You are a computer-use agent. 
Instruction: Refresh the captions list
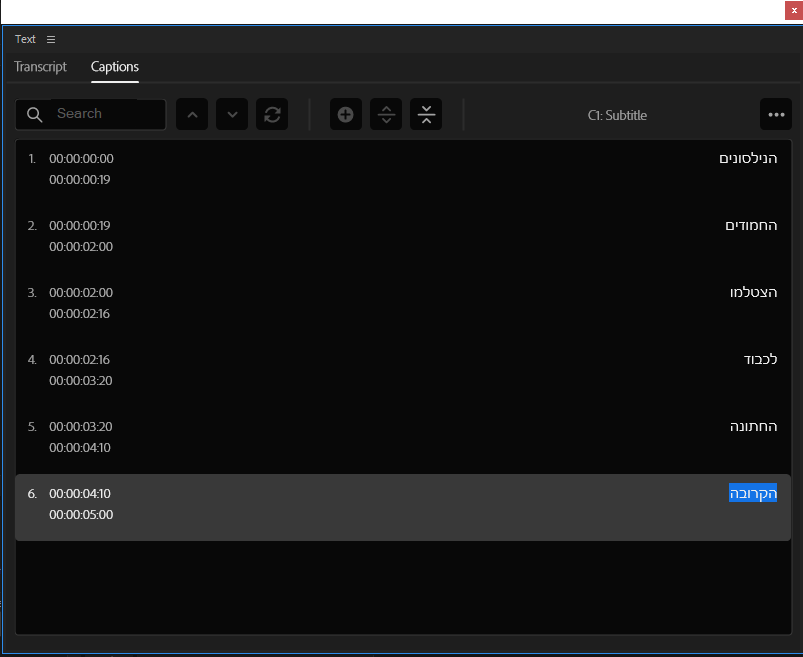point(271,114)
